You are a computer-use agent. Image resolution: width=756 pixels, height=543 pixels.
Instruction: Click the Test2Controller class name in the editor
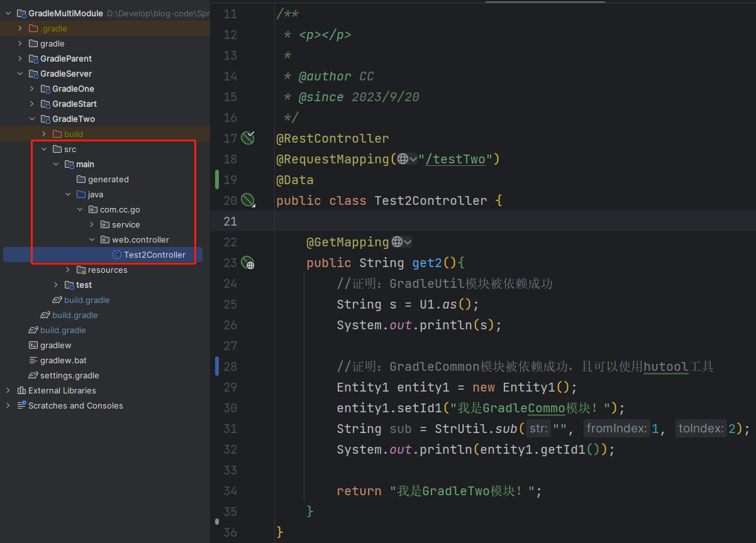coord(431,200)
